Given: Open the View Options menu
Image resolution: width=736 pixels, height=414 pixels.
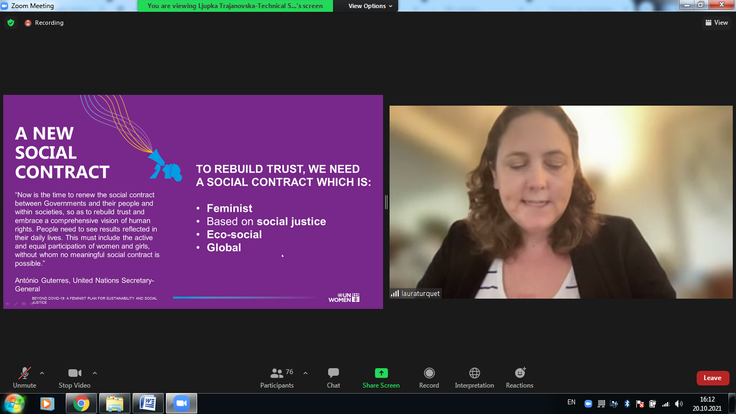Looking at the screenshot, I should click(370, 6).
